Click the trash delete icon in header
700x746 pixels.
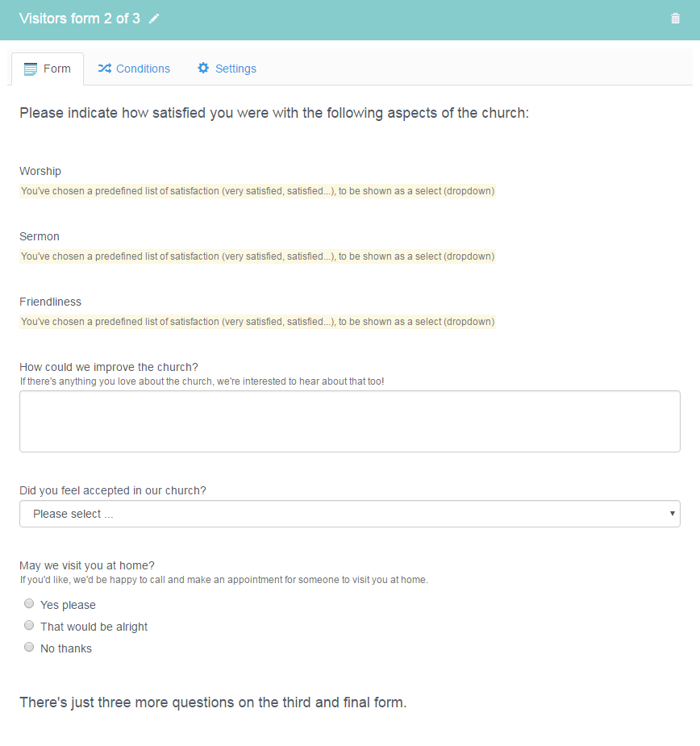pyautogui.click(x=675, y=19)
